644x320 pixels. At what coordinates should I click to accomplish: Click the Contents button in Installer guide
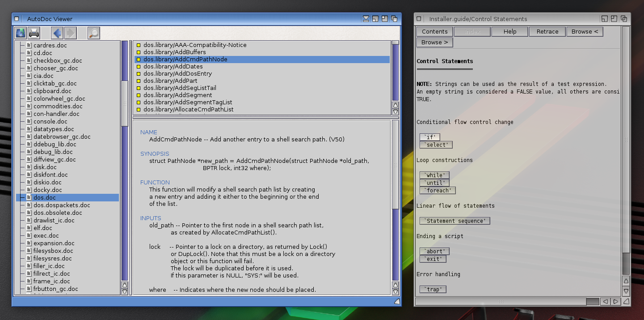pyautogui.click(x=434, y=32)
